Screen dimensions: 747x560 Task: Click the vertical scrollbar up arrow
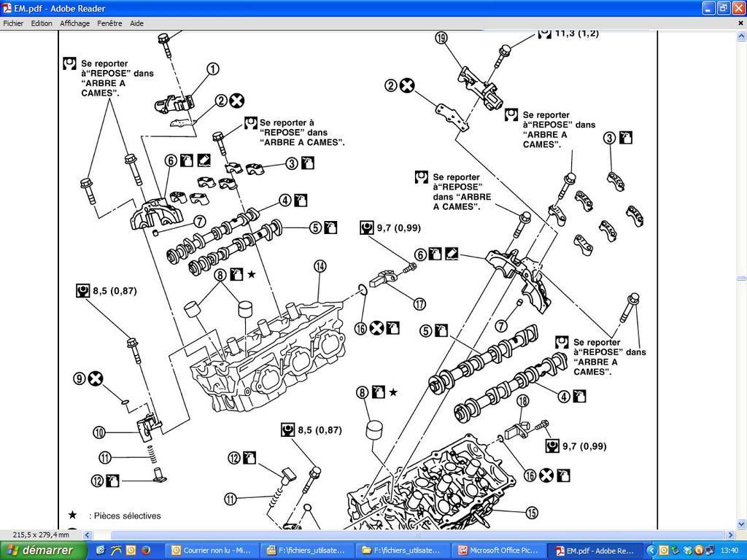click(x=741, y=35)
